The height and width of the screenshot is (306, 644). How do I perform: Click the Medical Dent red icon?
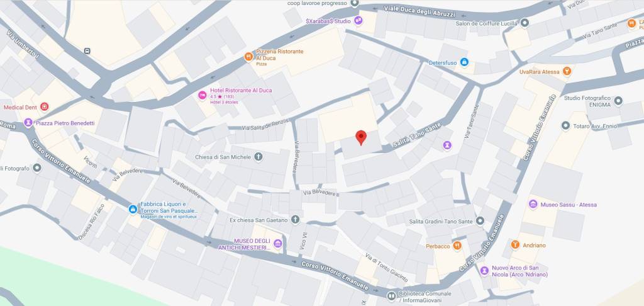coord(45,107)
